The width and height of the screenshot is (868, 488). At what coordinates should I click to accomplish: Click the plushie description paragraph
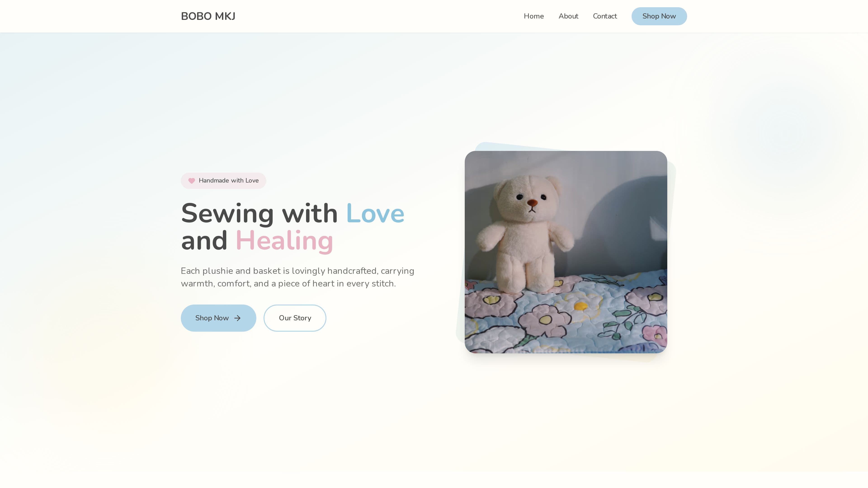pyautogui.click(x=297, y=277)
